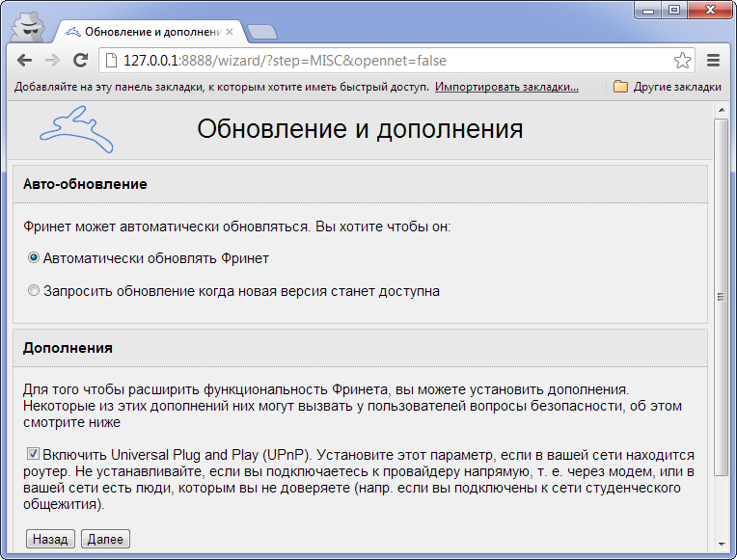Click the Далее button
The height and width of the screenshot is (560, 737).
coord(105,539)
